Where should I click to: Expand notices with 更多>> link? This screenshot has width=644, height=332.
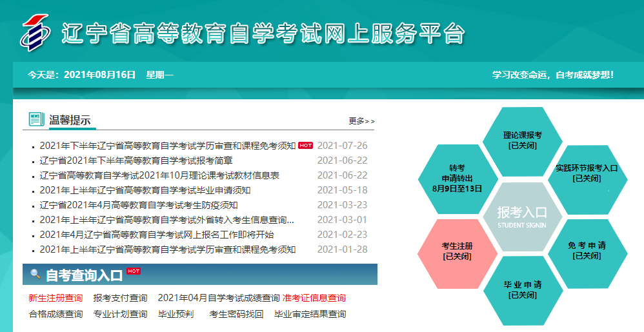361,121
